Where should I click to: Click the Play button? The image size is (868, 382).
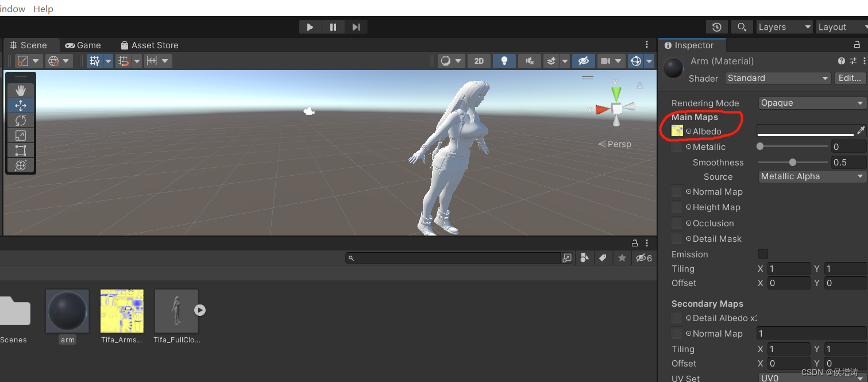[x=310, y=27]
